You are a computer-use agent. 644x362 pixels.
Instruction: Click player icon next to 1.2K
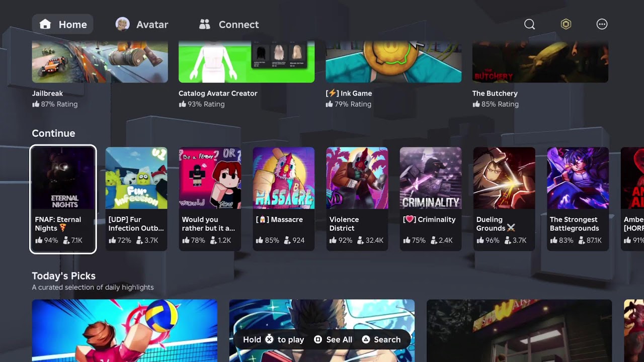[213, 240]
